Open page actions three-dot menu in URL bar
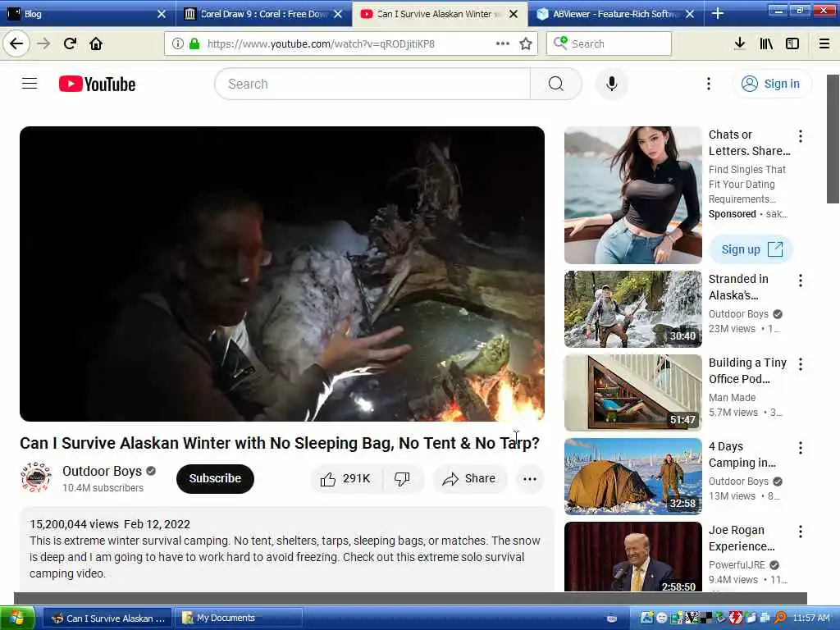The image size is (840, 630). tap(503, 43)
